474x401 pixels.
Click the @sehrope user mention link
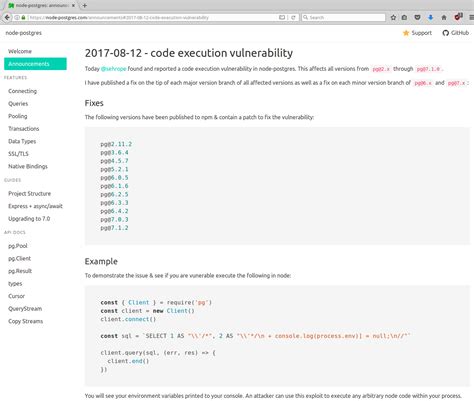tap(113, 69)
